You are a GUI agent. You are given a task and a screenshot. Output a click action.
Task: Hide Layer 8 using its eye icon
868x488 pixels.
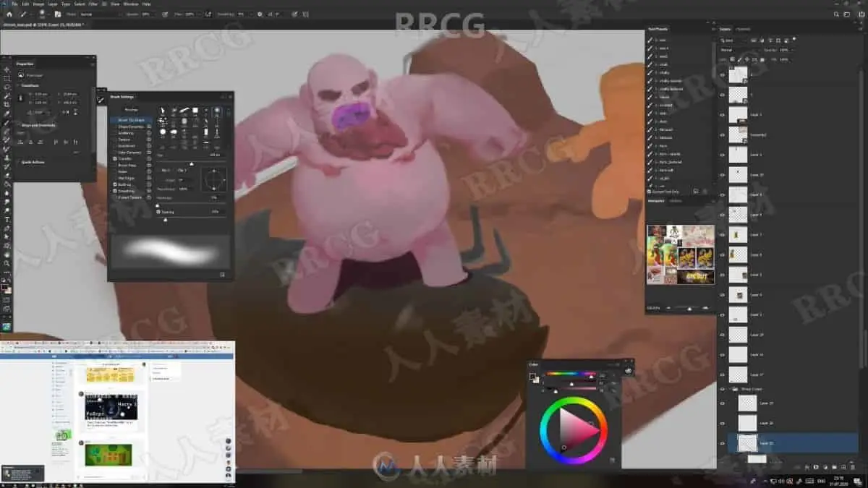pyautogui.click(x=723, y=194)
